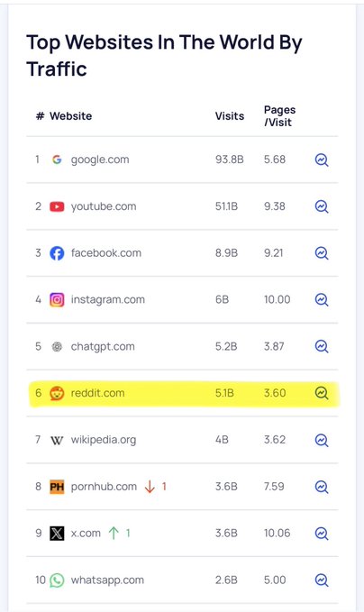The width and height of the screenshot is (364, 612).
Task: Open traffic analysis icon for x.com
Action: [x=322, y=534]
